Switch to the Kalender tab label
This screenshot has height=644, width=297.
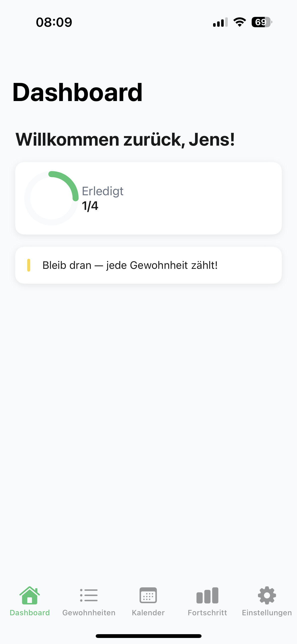pyautogui.click(x=148, y=613)
